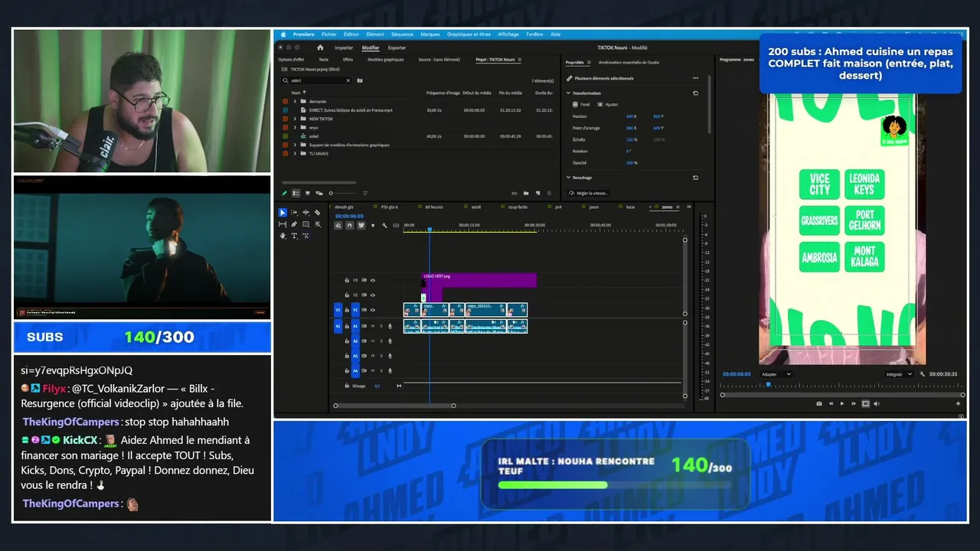The height and width of the screenshot is (551, 980).
Task: Select the Ripple Edit tool
Action: [306, 213]
